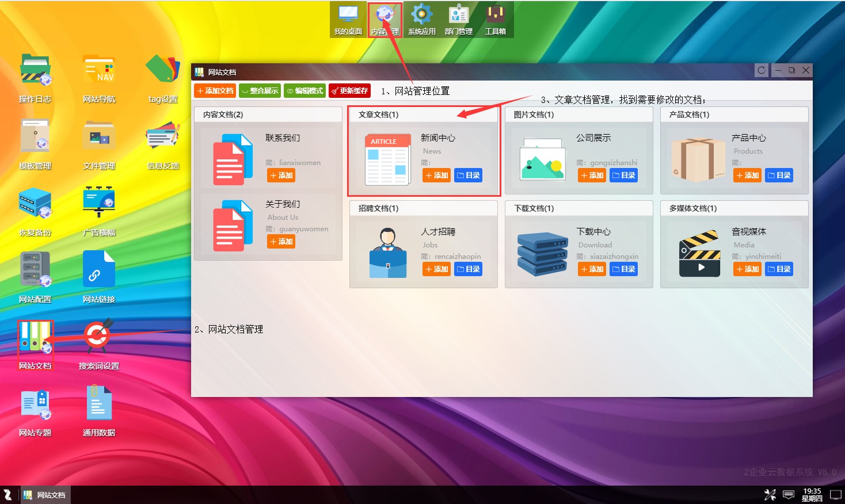Click the 新闻中心 title text
The width and height of the screenshot is (845, 504).
click(438, 138)
